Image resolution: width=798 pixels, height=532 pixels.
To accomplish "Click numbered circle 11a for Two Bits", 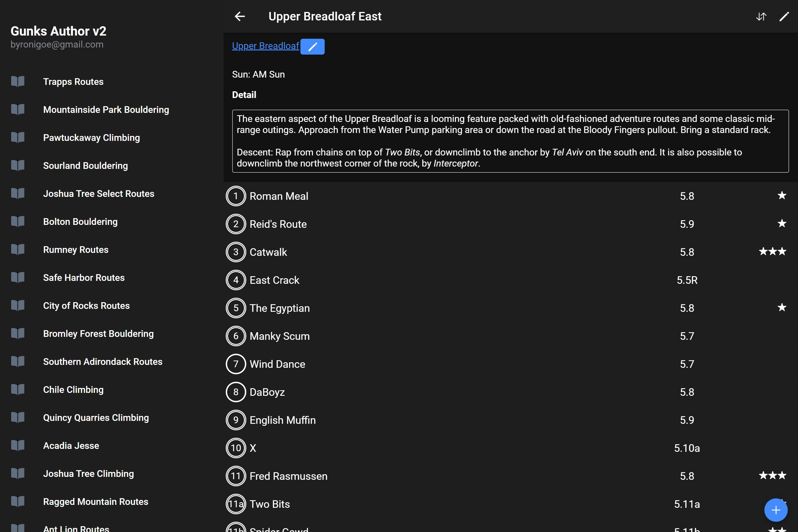I will pyautogui.click(x=236, y=504).
